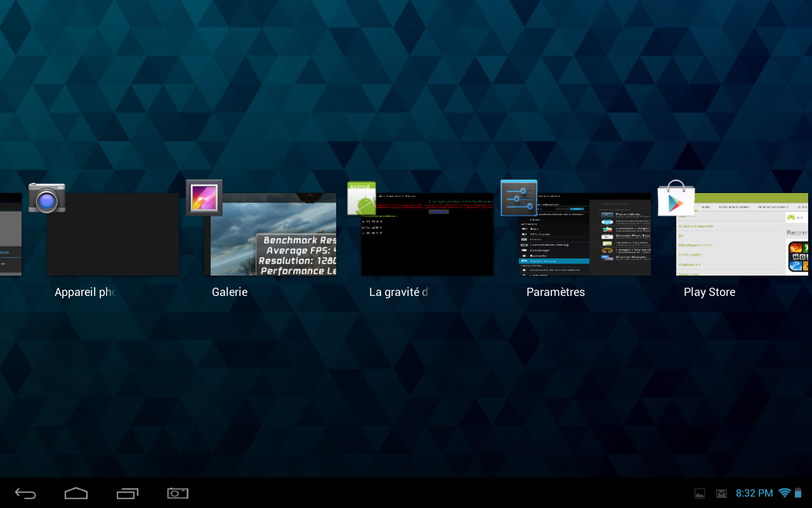Tap the Android robot app icon
The image size is (812, 508).
[362, 198]
